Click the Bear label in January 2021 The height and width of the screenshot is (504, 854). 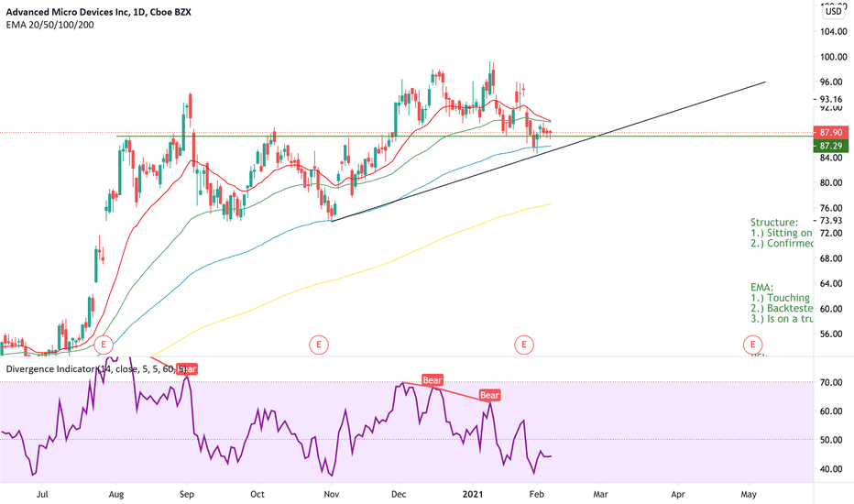click(x=489, y=395)
